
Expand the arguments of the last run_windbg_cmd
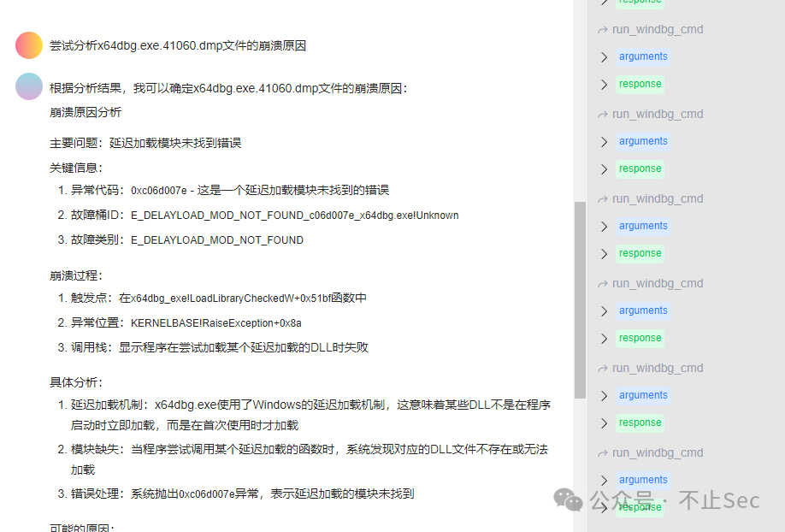(x=605, y=480)
